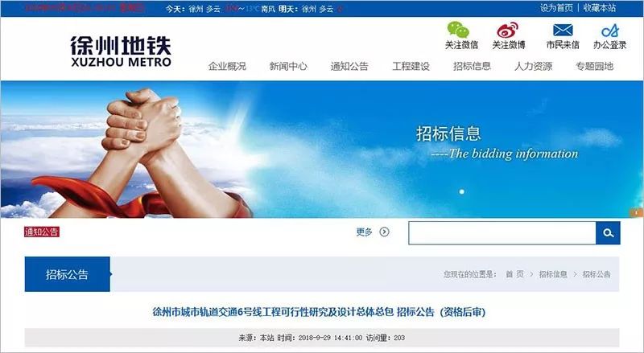Open the 办公登录 office login icon
Viewport: 644px width, 353px height.
click(x=610, y=31)
